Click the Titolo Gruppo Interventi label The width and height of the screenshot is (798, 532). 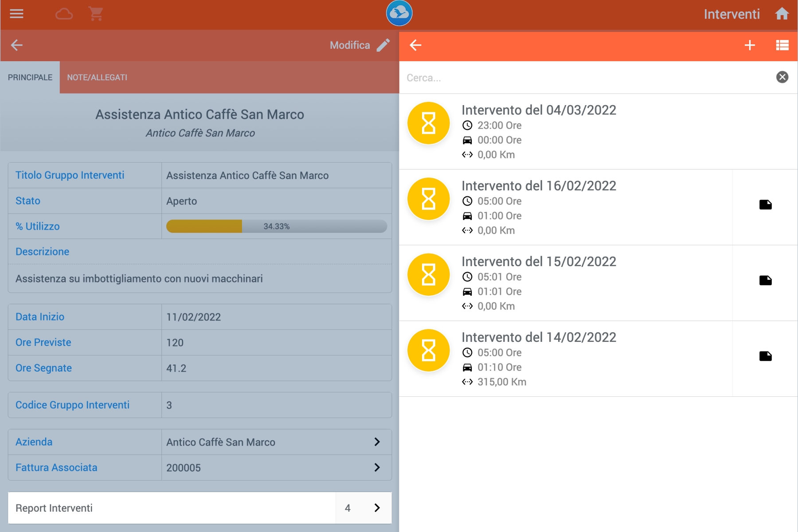click(70, 175)
